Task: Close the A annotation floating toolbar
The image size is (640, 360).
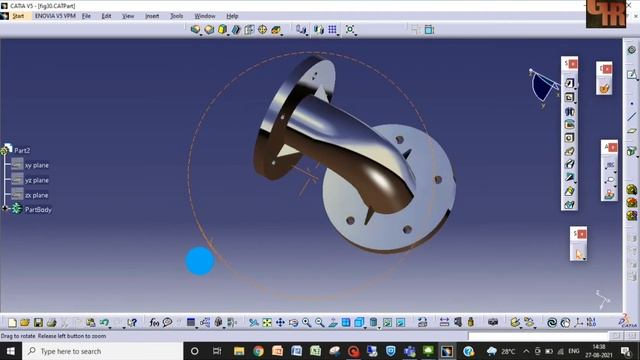Action: (x=613, y=147)
